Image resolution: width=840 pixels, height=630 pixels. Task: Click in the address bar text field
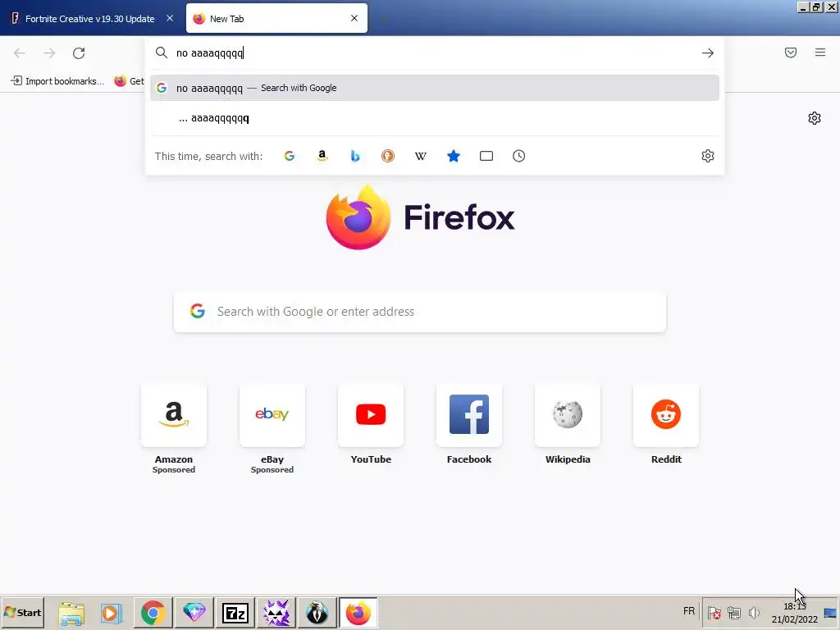click(435, 53)
